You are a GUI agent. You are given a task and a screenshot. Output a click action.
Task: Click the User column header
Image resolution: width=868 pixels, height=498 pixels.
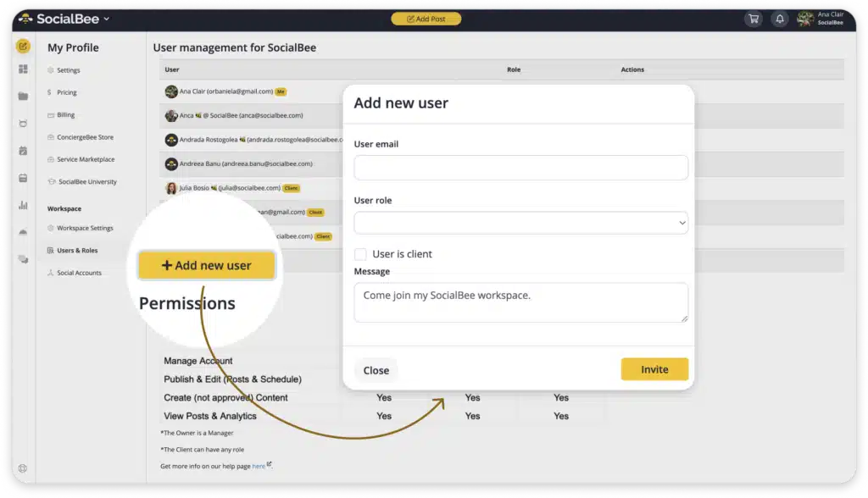coord(171,69)
